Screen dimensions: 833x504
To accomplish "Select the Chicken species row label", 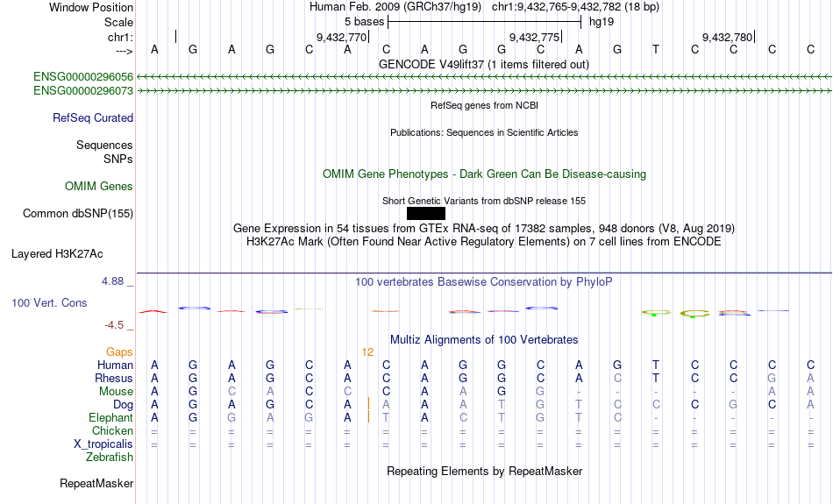I will (112, 430).
